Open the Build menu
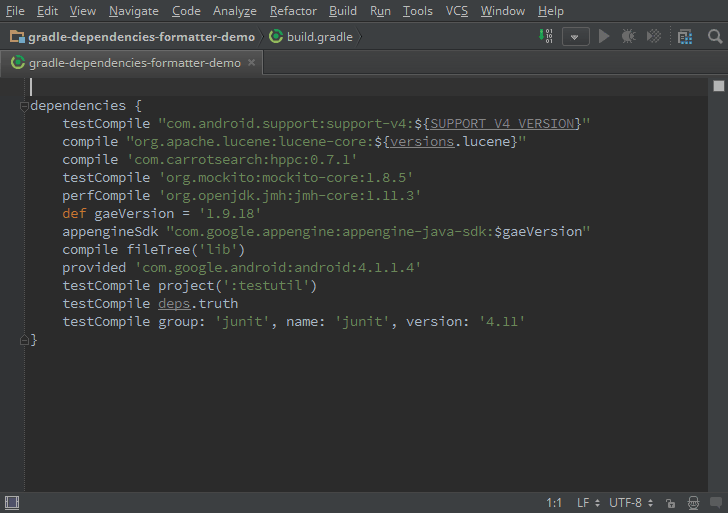728x513 pixels. [x=343, y=11]
